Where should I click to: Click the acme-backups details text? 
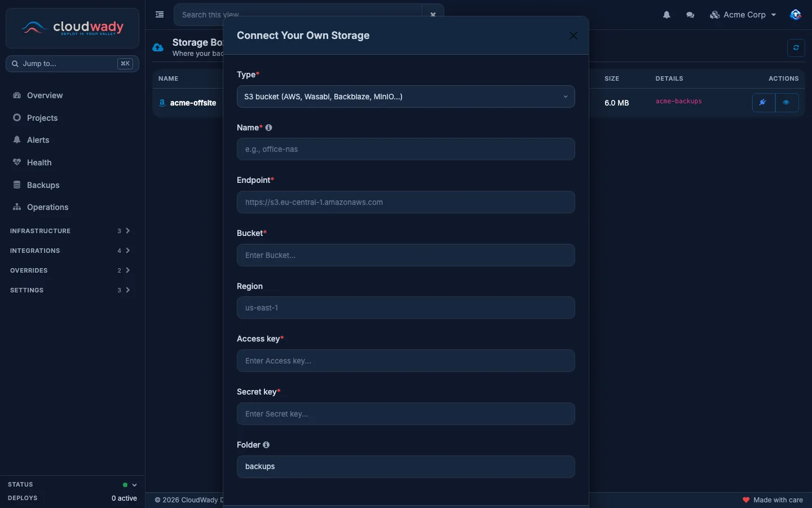(x=678, y=102)
